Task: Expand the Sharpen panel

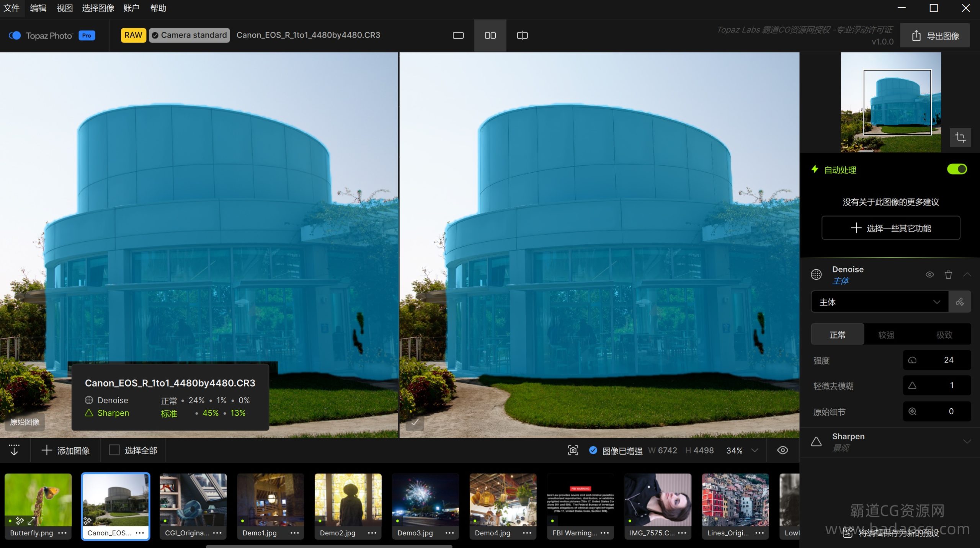Action: 967,442
